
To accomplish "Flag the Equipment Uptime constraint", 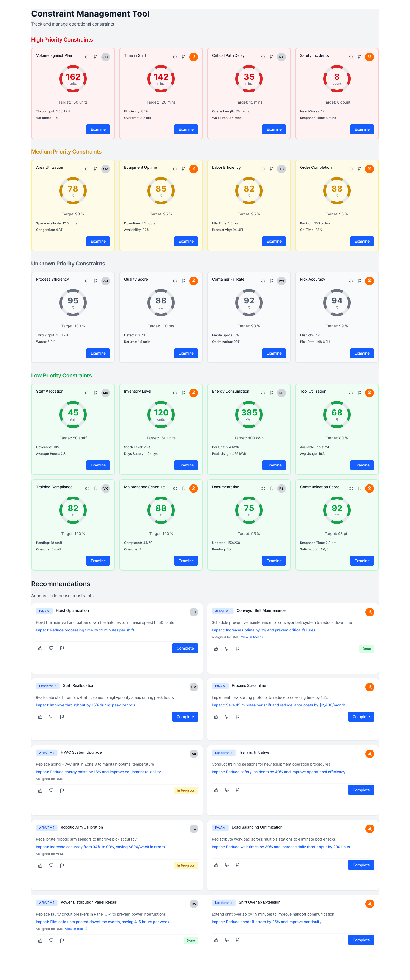I will click(184, 169).
